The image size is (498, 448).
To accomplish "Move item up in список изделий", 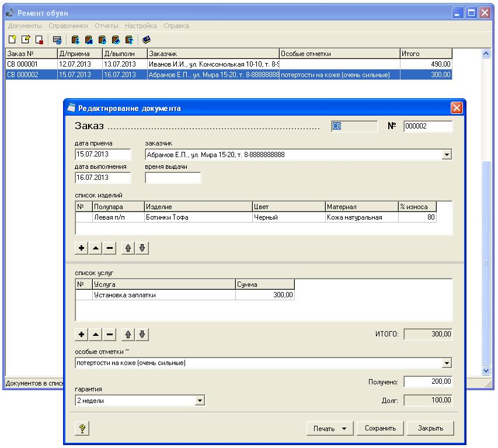I will pyautogui.click(x=128, y=248).
